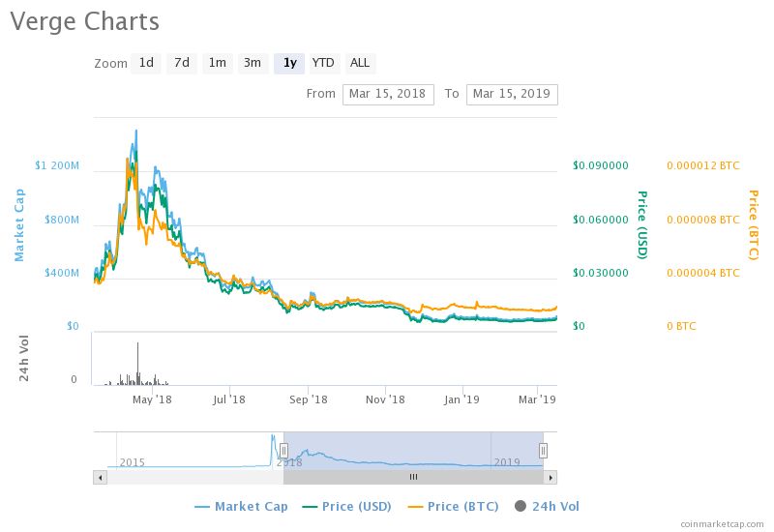Click the 0.000012 BTC axis label
Screen dimensions: 774x532
[703, 165]
